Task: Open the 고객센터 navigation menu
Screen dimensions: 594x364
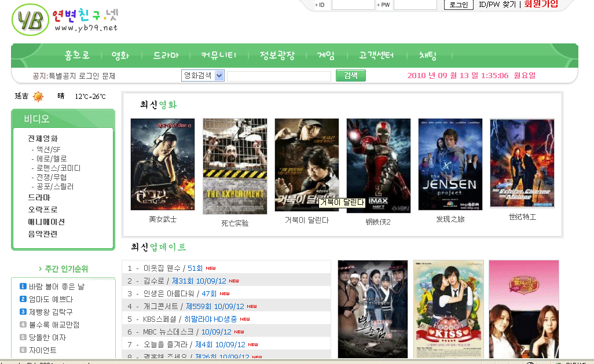Action: [x=376, y=56]
